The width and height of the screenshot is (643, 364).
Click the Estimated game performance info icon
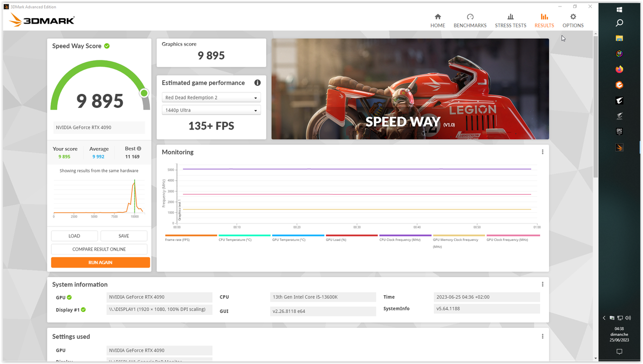pos(257,83)
